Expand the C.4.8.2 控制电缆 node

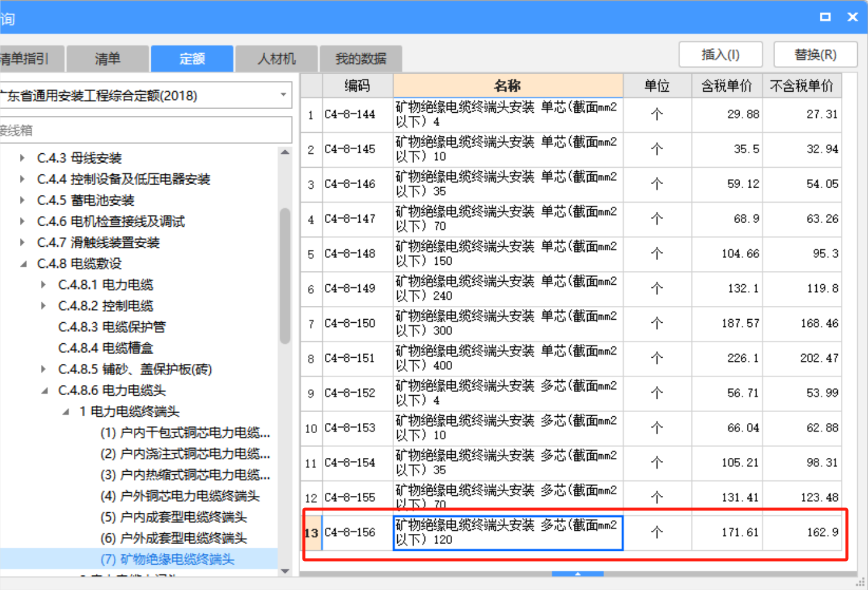[x=43, y=306]
